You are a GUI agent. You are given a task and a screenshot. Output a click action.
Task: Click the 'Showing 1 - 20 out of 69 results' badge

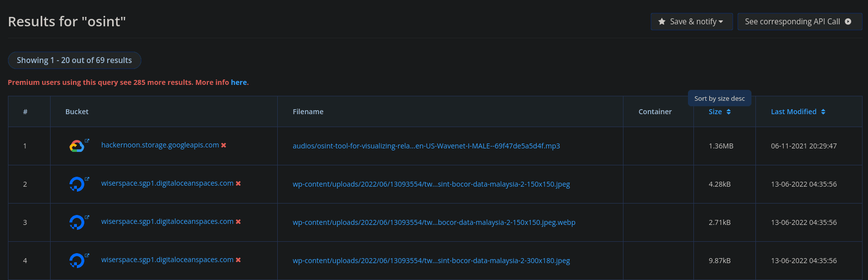74,60
